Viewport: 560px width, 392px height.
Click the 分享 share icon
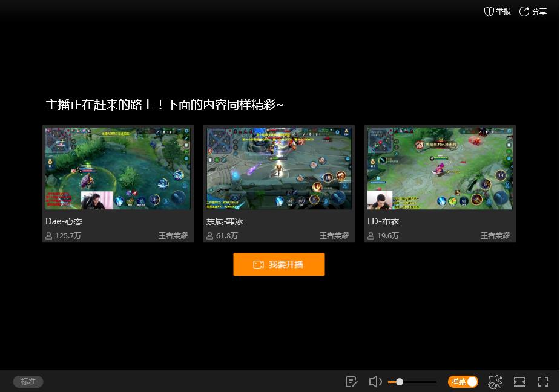pos(524,11)
